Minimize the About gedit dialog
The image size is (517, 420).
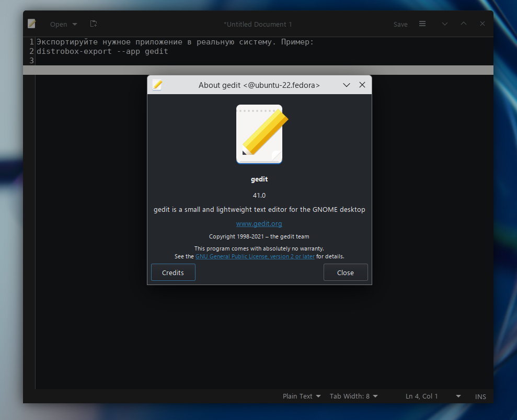pos(347,85)
